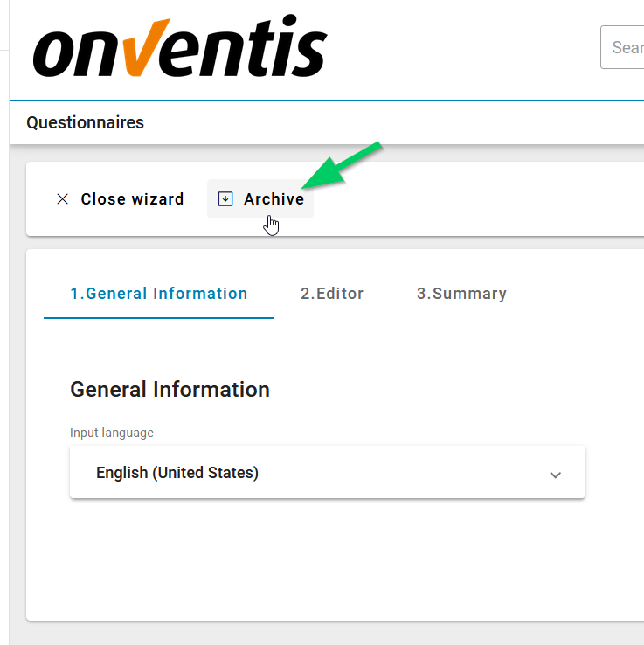Switch to the 2.Editor tab
644x645 pixels.
332,294
